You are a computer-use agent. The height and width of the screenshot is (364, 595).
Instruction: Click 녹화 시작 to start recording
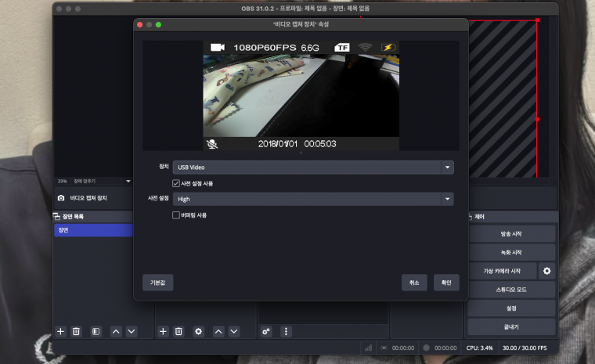click(511, 252)
